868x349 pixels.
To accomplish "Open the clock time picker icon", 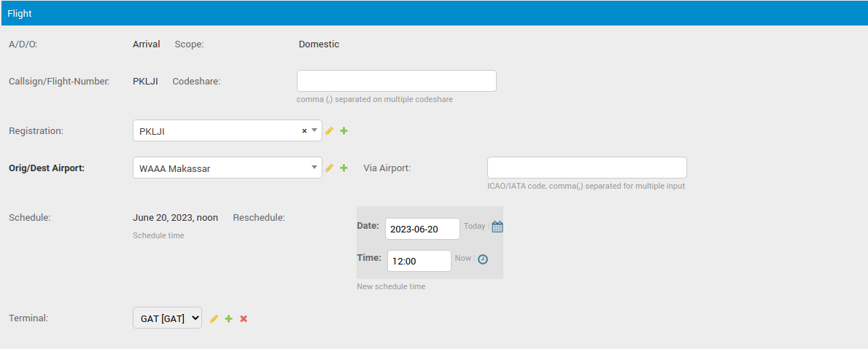I will point(483,259).
